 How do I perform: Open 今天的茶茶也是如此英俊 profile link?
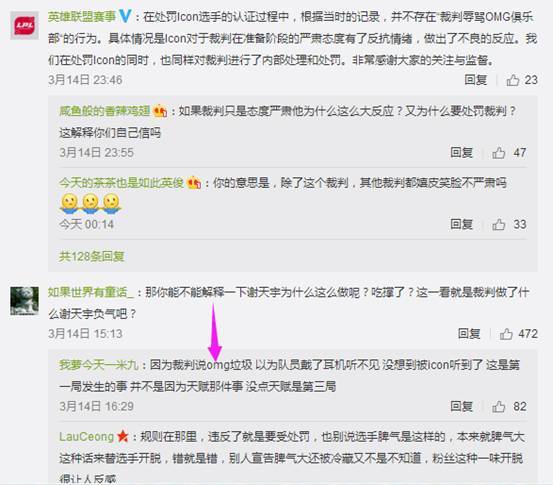click(x=121, y=183)
